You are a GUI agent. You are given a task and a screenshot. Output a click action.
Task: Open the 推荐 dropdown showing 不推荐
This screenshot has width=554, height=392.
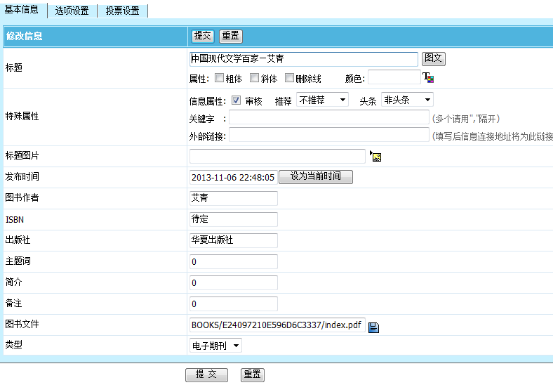(x=322, y=100)
